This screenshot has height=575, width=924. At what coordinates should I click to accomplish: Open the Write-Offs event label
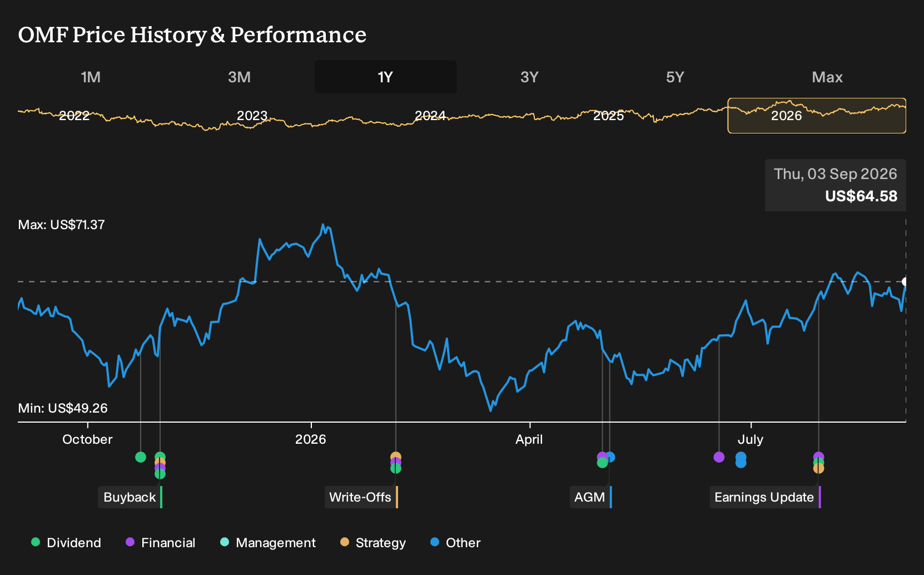coord(361,497)
